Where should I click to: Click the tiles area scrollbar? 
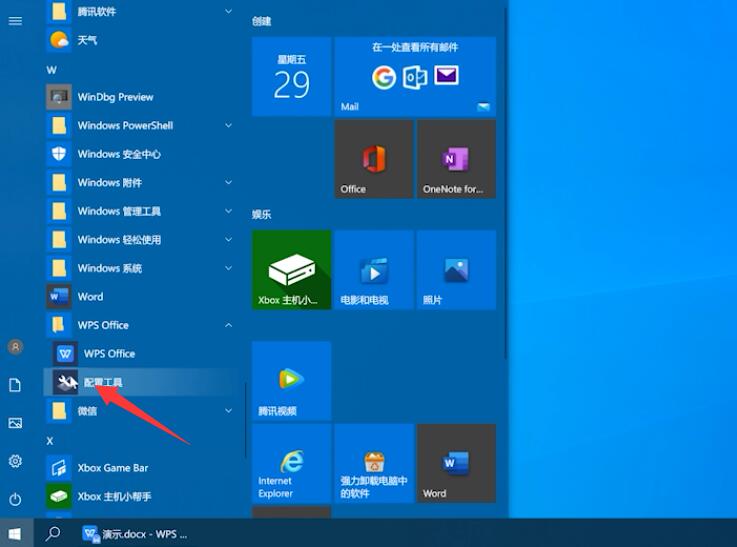pyautogui.click(x=506, y=183)
